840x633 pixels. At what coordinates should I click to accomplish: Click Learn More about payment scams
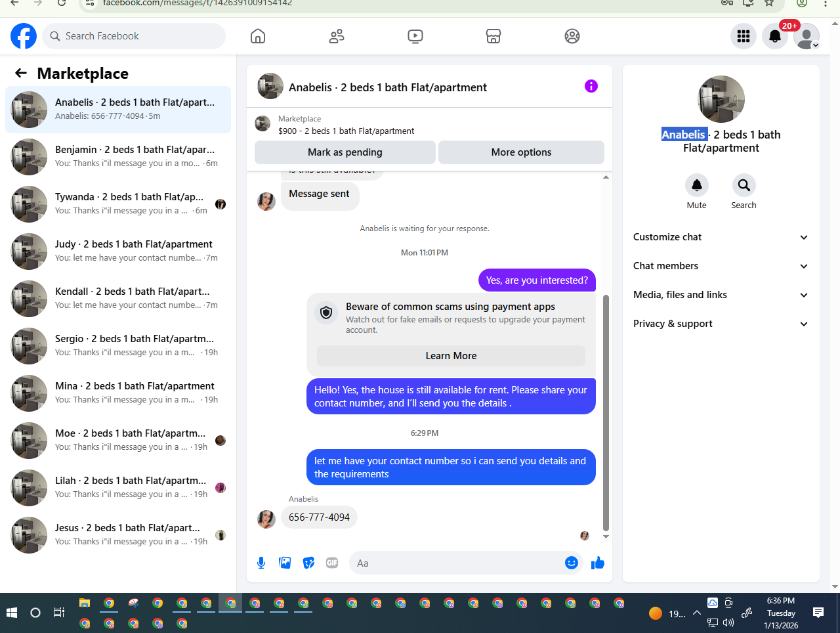pos(451,356)
